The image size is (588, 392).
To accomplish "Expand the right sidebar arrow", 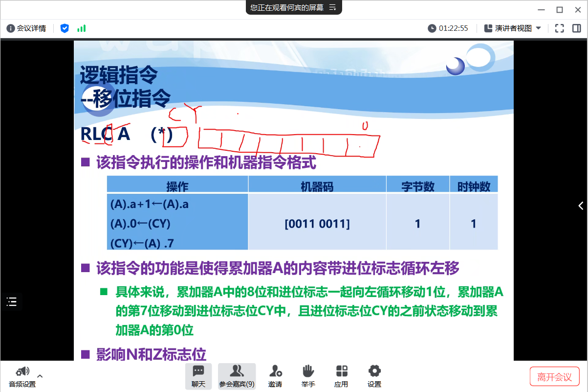I will (581, 206).
